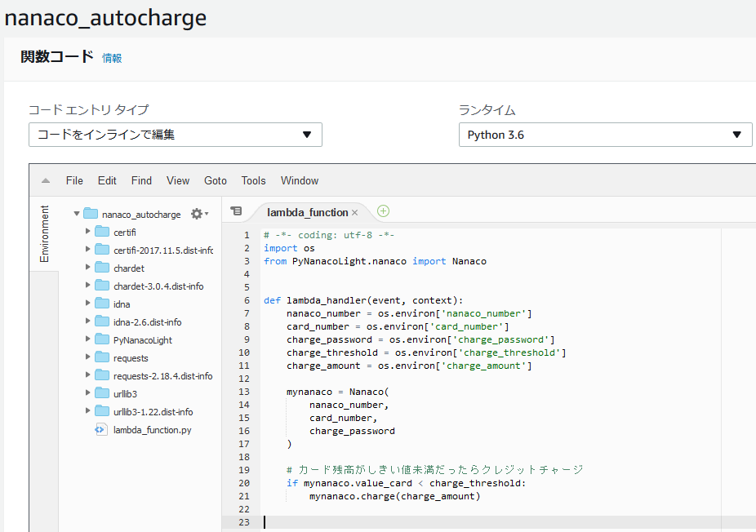The width and height of the screenshot is (756, 532).
Task: Open the environment settings gear icon
Action: click(x=198, y=214)
